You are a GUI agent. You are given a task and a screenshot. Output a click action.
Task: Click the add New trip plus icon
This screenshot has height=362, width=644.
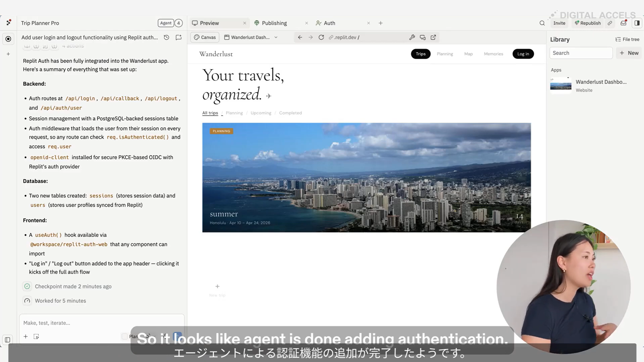(217, 286)
